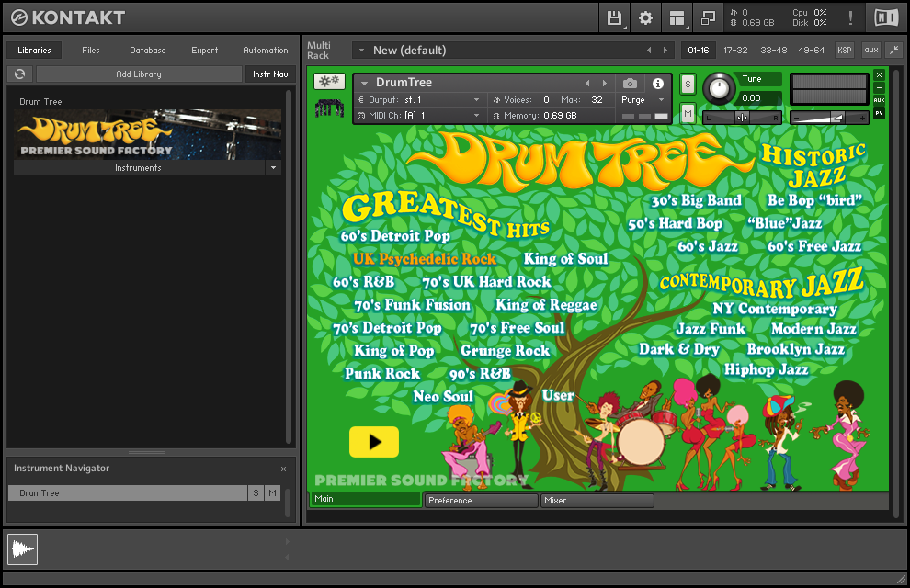Open the Mixer tab of DrumTree

pos(597,501)
